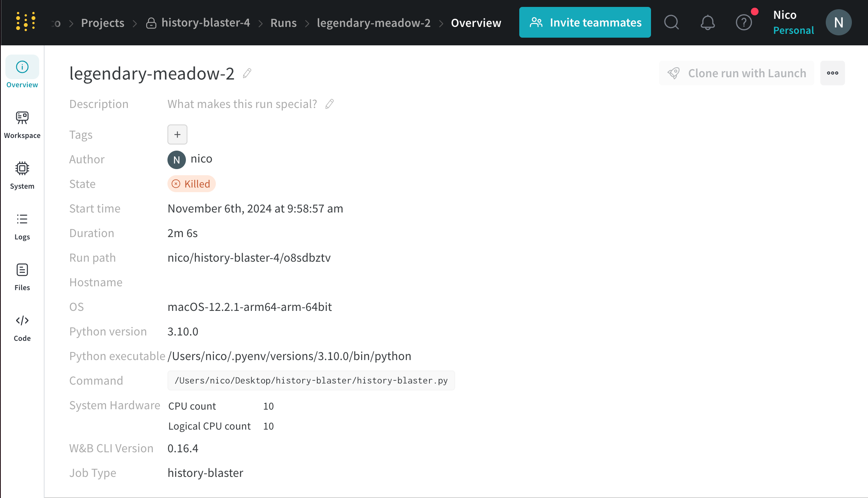Click the Runs breadcrumb link
The height and width of the screenshot is (498, 868).
pyautogui.click(x=283, y=23)
